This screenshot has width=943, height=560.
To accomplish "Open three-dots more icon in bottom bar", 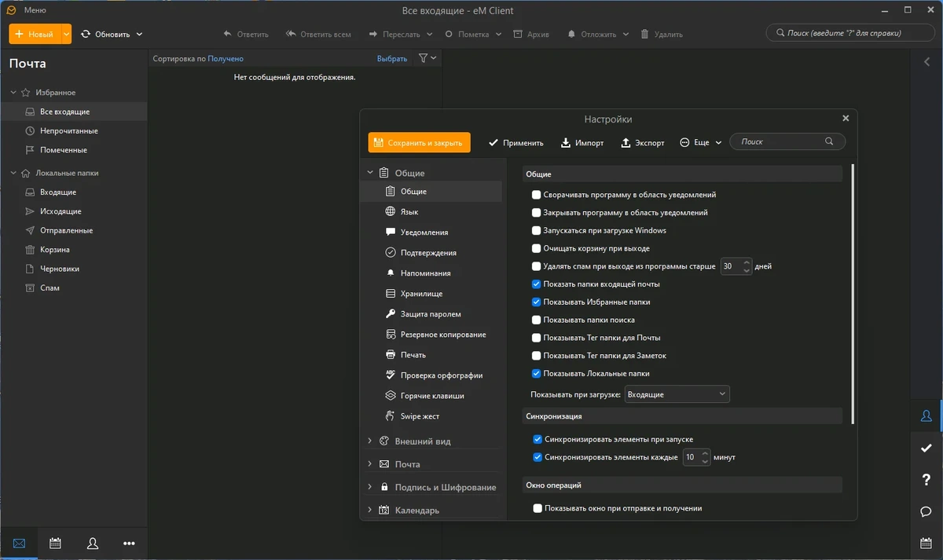I will click(130, 543).
